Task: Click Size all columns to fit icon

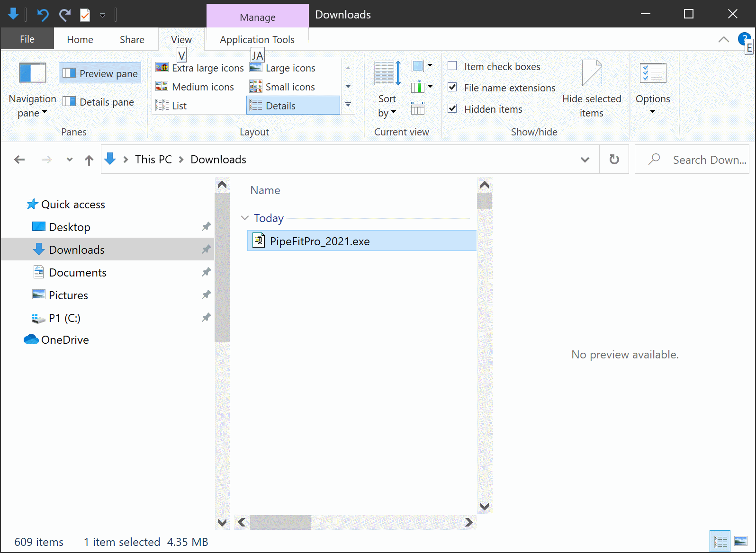Action: click(418, 108)
